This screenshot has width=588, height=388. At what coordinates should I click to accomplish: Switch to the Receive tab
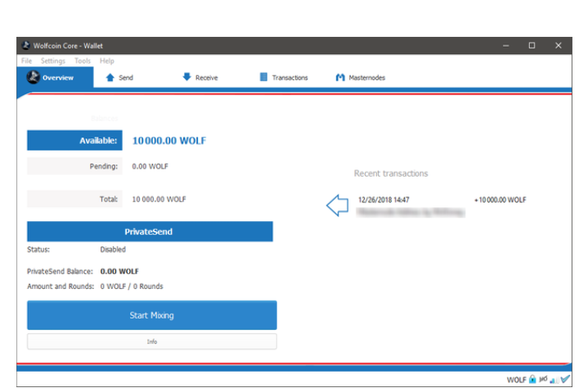point(200,78)
